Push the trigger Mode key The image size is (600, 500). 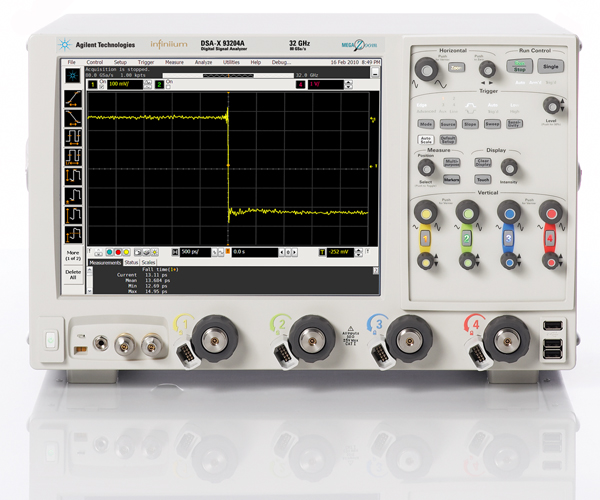(x=426, y=124)
